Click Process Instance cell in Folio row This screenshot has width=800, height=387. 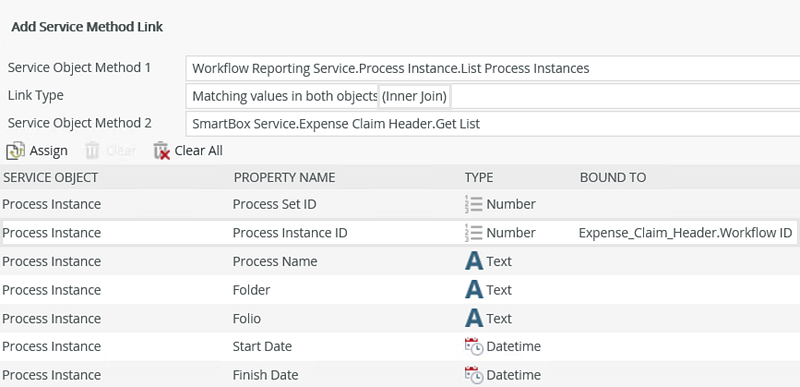[x=52, y=319]
